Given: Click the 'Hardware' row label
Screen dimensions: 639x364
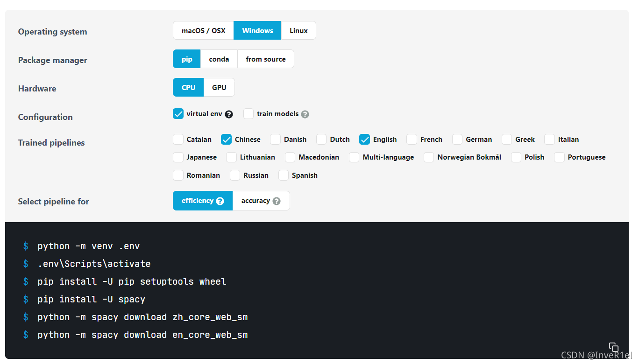Looking at the screenshot, I should (37, 89).
